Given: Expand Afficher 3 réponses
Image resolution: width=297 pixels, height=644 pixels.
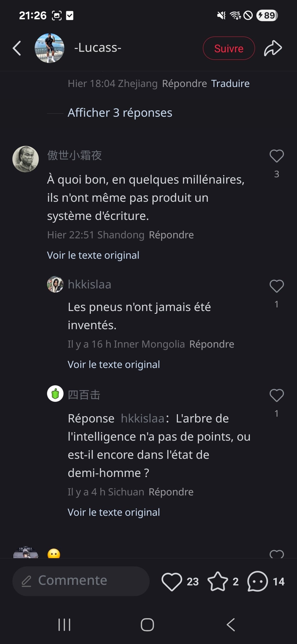Looking at the screenshot, I should click(120, 113).
